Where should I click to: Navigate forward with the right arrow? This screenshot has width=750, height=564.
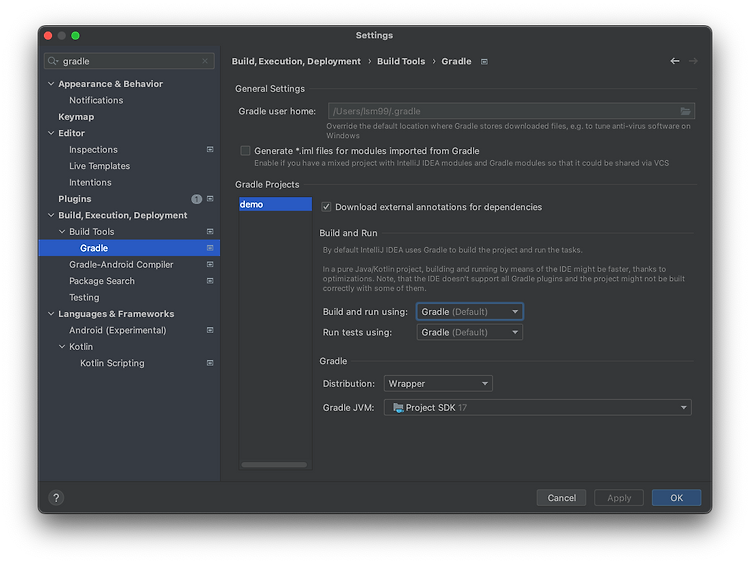[x=693, y=61]
